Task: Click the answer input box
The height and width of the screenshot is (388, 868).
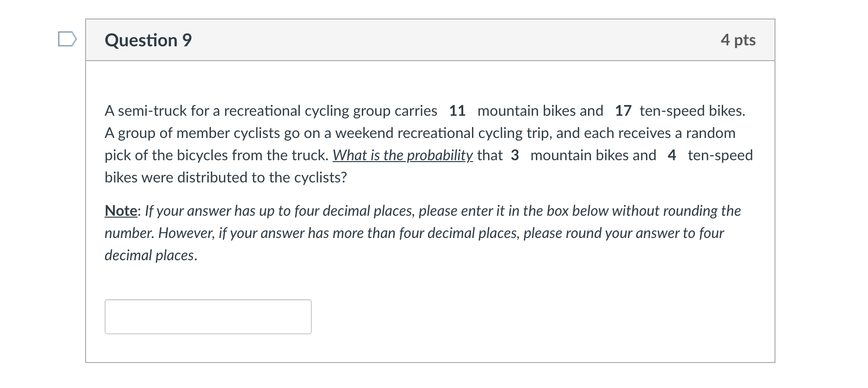Action: pos(208,317)
